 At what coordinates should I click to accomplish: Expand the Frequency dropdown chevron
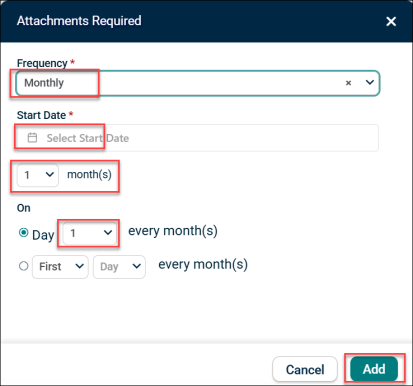click(370, 82)
